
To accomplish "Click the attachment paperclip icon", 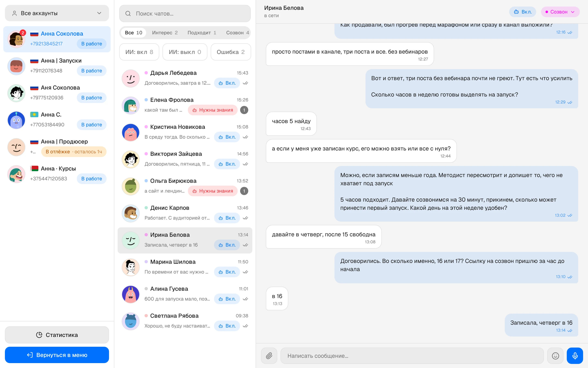I will click(x=269, y=356).
